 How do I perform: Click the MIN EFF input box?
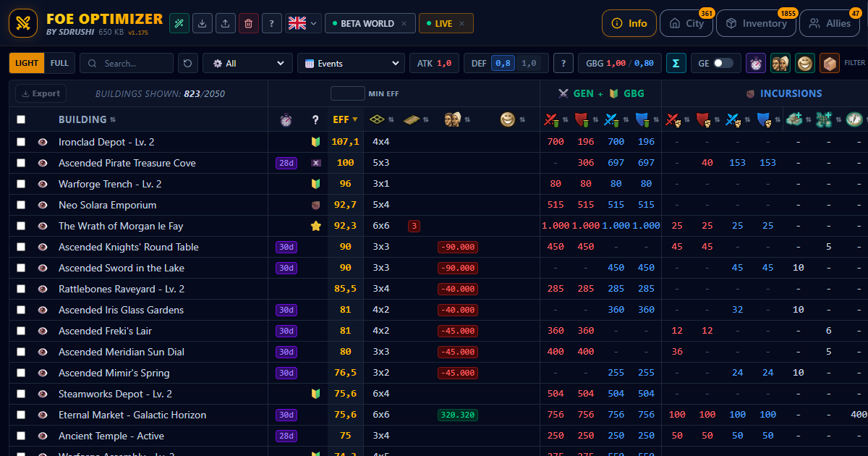348,93
